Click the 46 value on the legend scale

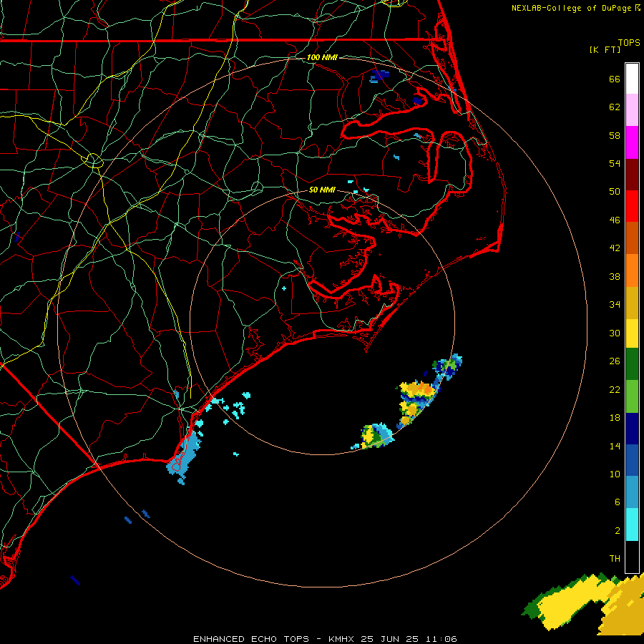615,220
